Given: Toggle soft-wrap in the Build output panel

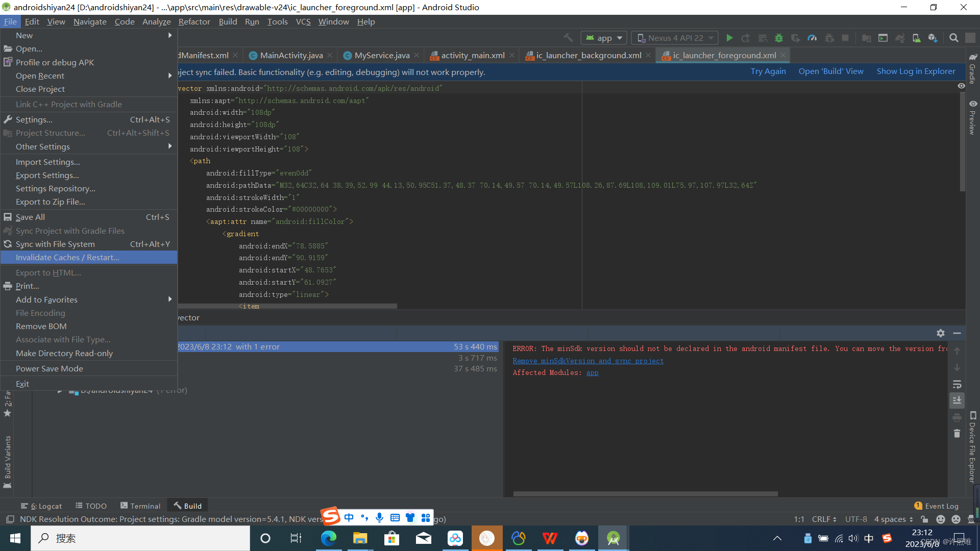Looking at the screenshot, I should coord(957,384).
